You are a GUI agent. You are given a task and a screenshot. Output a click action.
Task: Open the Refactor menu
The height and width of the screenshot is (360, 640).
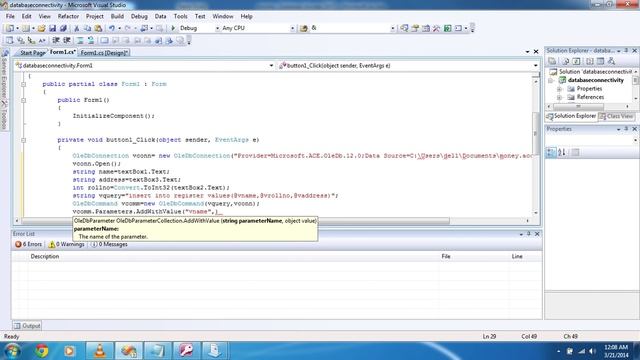coord(68,16)
